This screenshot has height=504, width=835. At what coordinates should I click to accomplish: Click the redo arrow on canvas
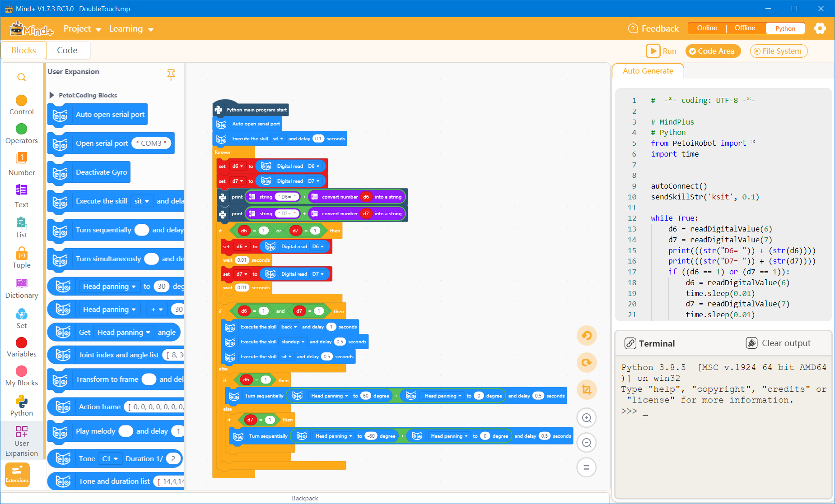pos(587,363)
